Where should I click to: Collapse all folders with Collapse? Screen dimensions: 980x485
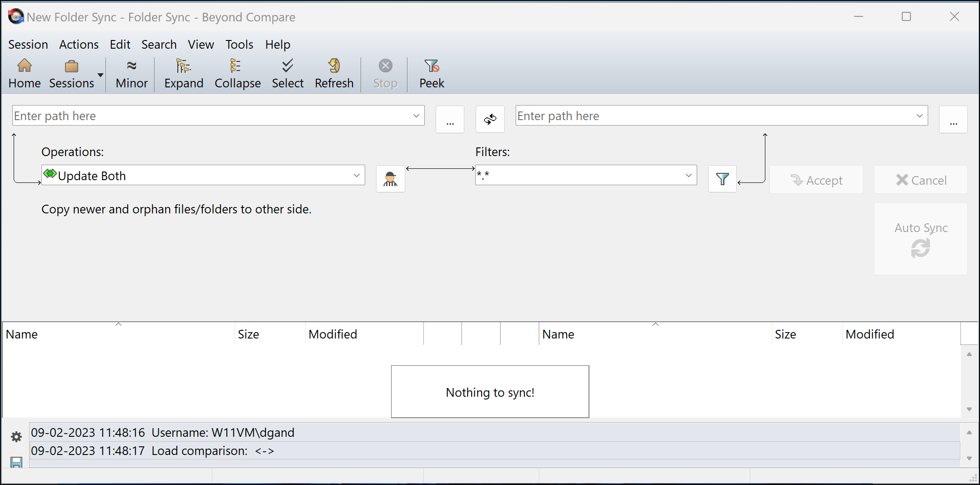(237, 74)
